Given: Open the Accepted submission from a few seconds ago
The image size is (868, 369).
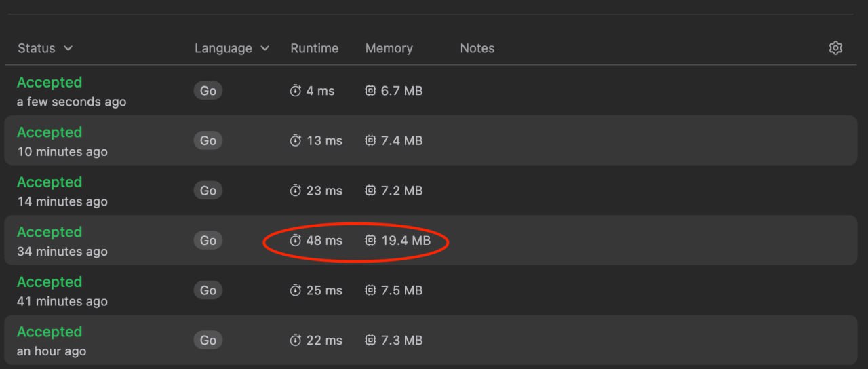Looking at the screenshot, I should [50, 82].
